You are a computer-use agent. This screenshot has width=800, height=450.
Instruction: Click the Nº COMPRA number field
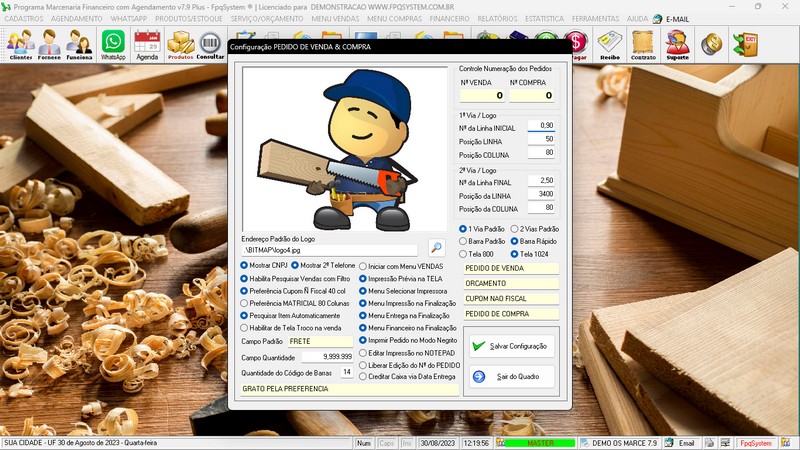click(x=531, y=95)
